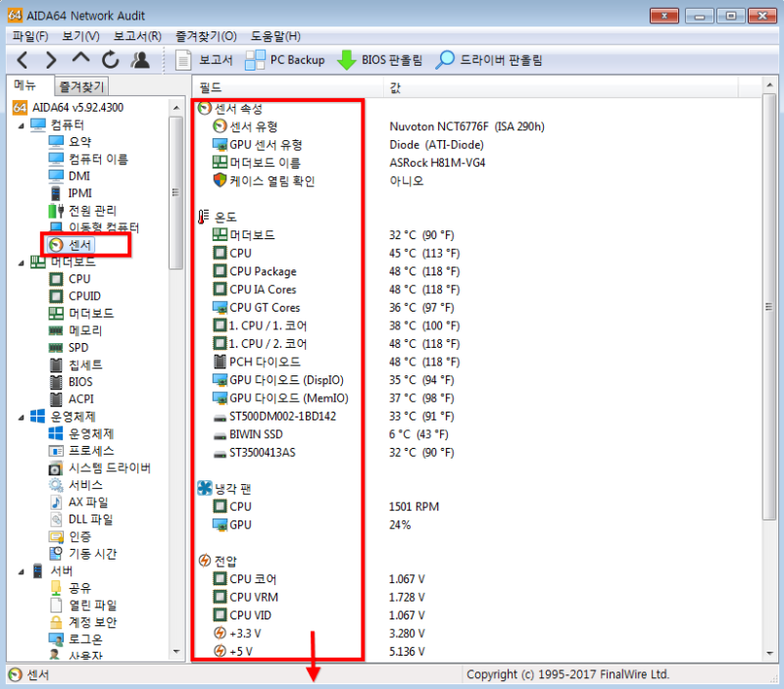Click the up arrow navigation icon

pyautogui.click(x=80, y=59)
